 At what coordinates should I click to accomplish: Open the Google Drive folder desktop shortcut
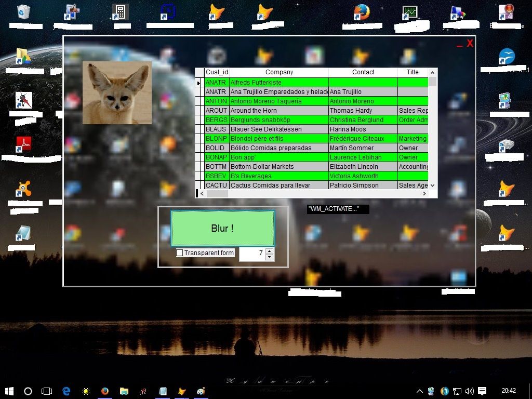[23, 56]
